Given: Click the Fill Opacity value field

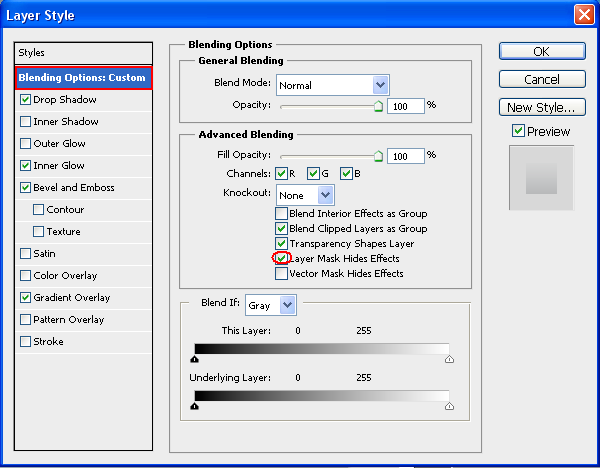Looking at the screenshot, I should click(406, 156).
